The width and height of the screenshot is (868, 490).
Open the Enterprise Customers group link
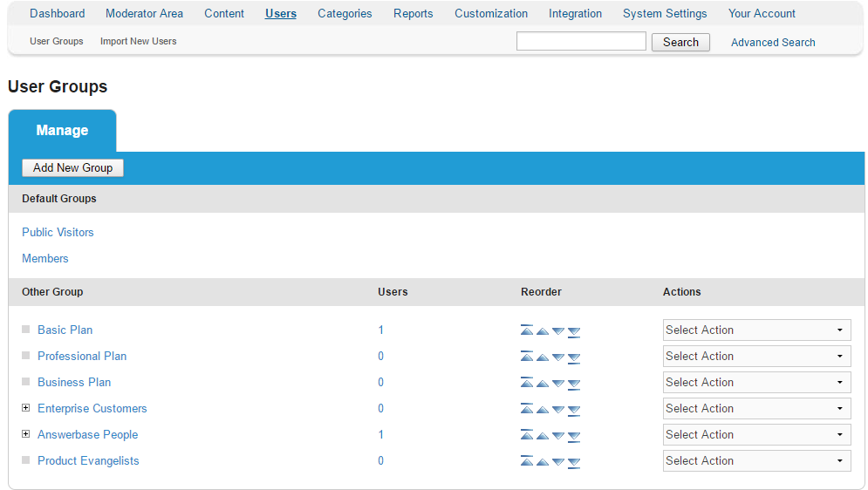coord(92,408)
